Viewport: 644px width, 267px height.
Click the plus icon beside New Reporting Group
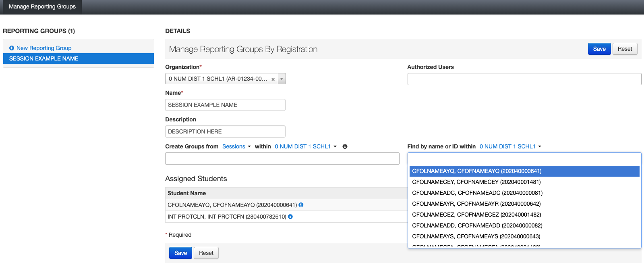tap(12, 48)
